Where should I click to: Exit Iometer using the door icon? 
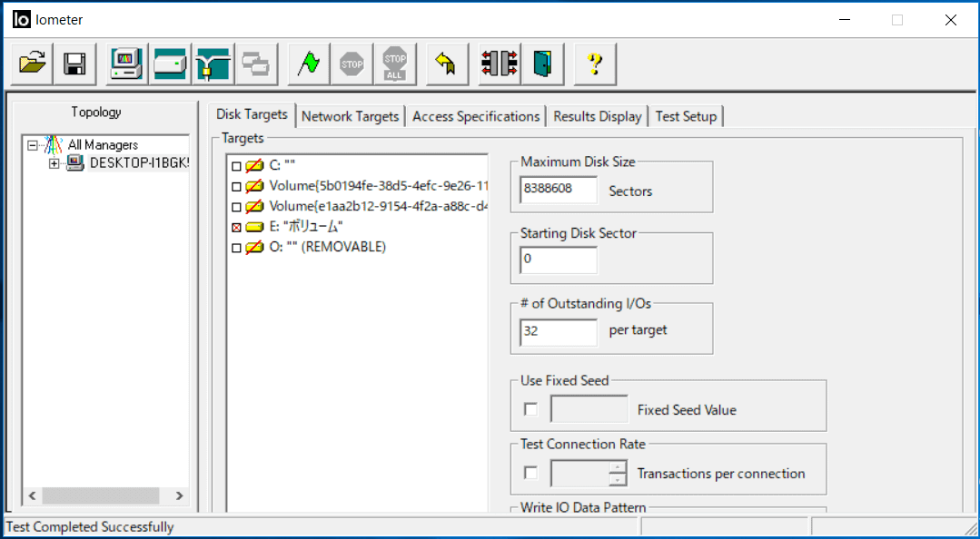542,64
